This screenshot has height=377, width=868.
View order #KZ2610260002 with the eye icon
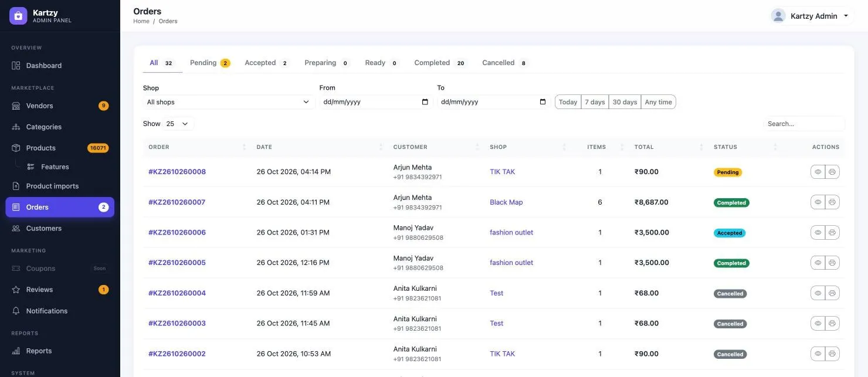point(818,354)
